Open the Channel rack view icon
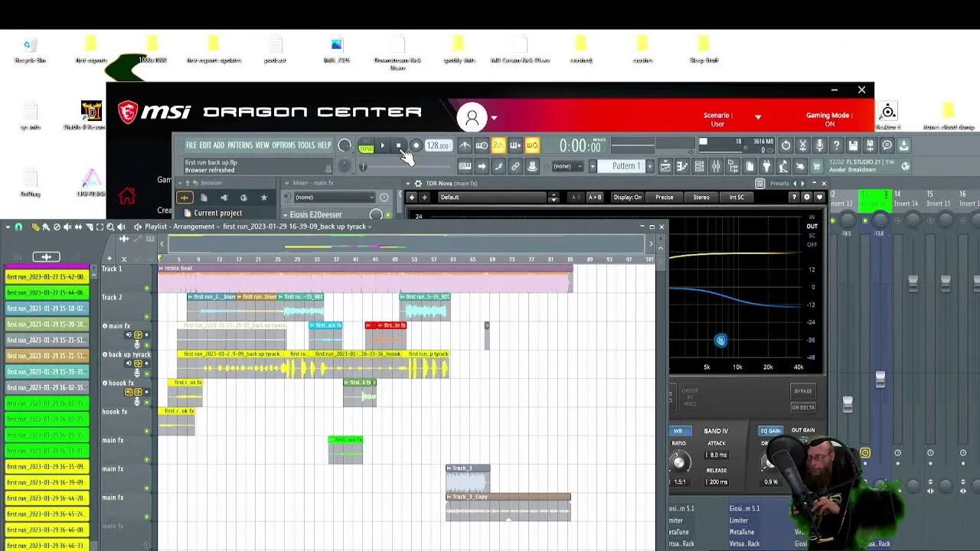 [x=698, y=166]
